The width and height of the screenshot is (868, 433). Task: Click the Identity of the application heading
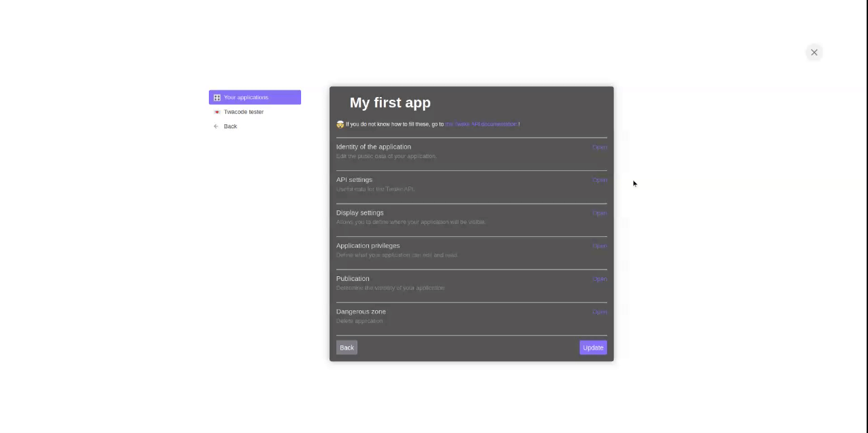374,147
